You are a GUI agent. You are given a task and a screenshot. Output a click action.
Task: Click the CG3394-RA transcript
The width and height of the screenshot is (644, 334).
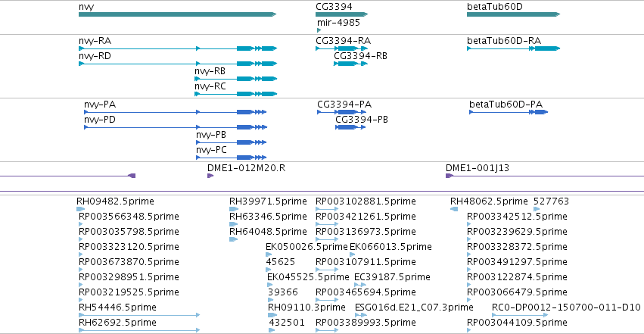click(342, 48)
